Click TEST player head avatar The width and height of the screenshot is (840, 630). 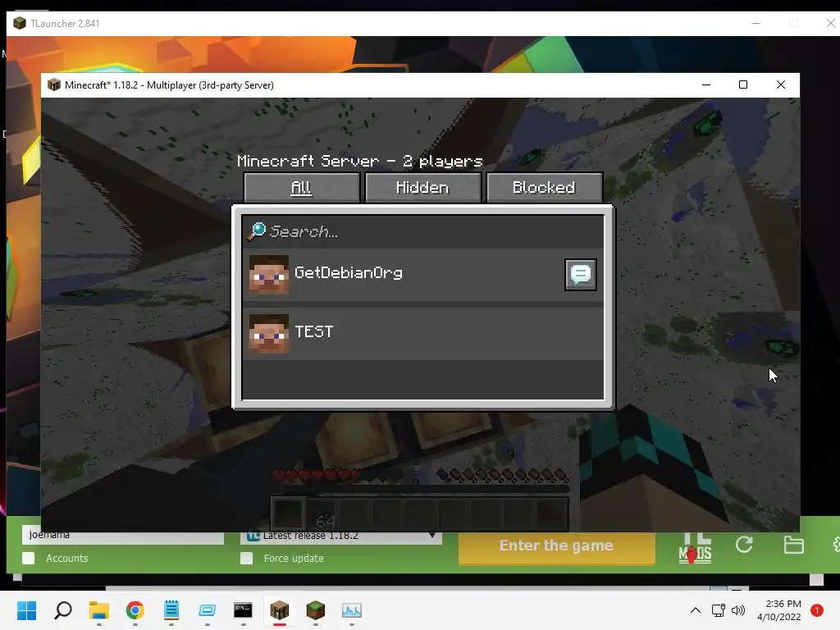[x=269, y=333]
